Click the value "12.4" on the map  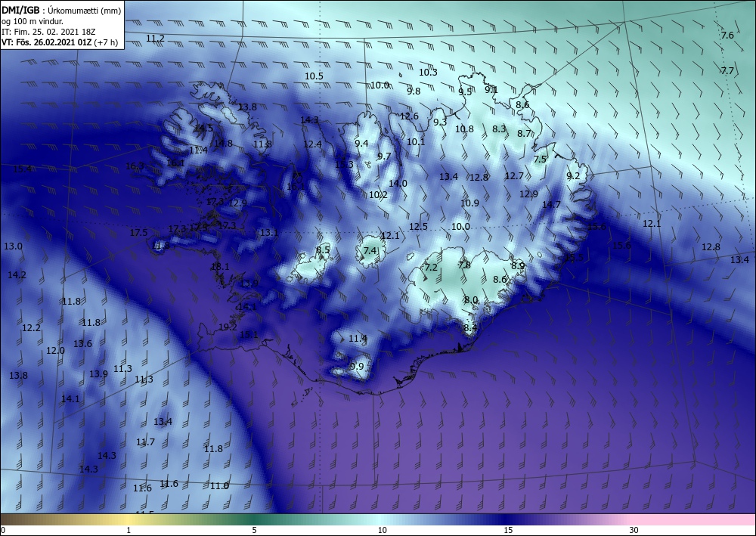312,144
